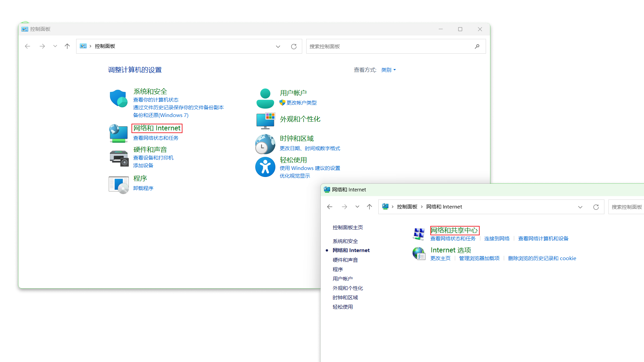The width and height of the screenshot is (644, 362).
Task: Open 系统和安全 via its shield icon
Action: (x=118, y=98)
